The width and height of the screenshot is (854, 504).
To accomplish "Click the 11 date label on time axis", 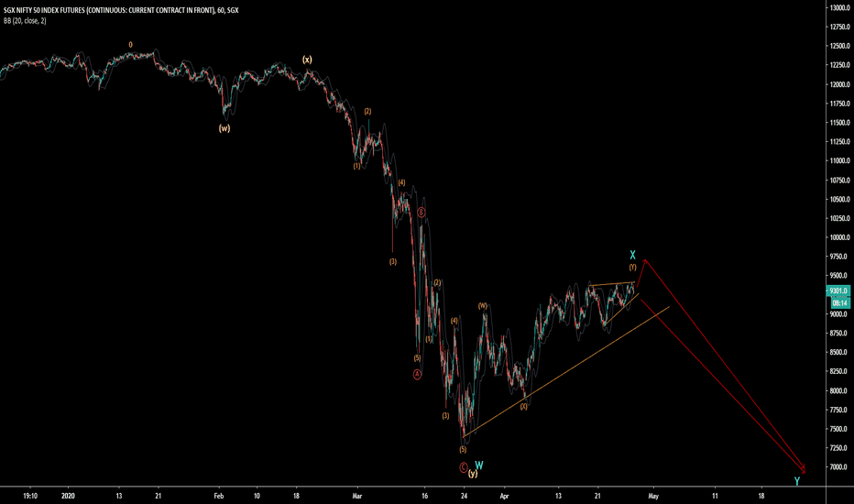I will point(715,496).
